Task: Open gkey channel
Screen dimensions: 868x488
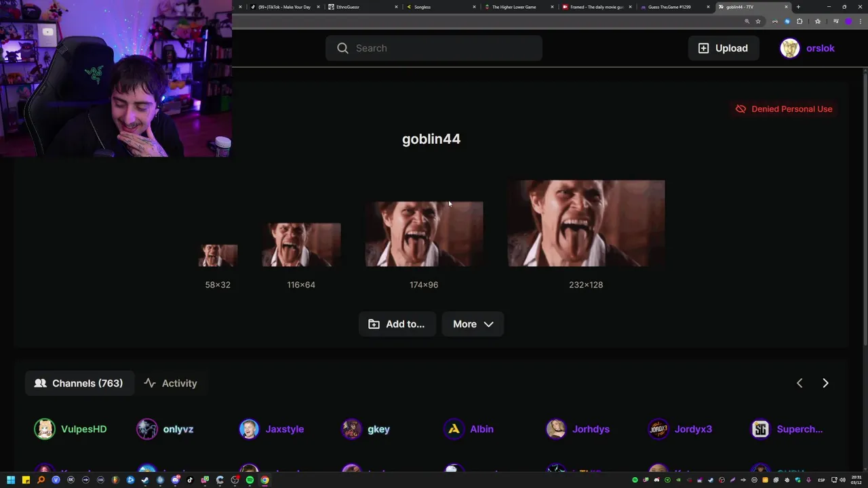Action: [x=366, y=429]
